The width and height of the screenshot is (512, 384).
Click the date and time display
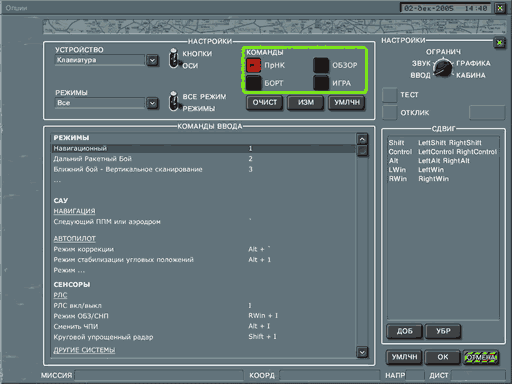pos(445,8)
